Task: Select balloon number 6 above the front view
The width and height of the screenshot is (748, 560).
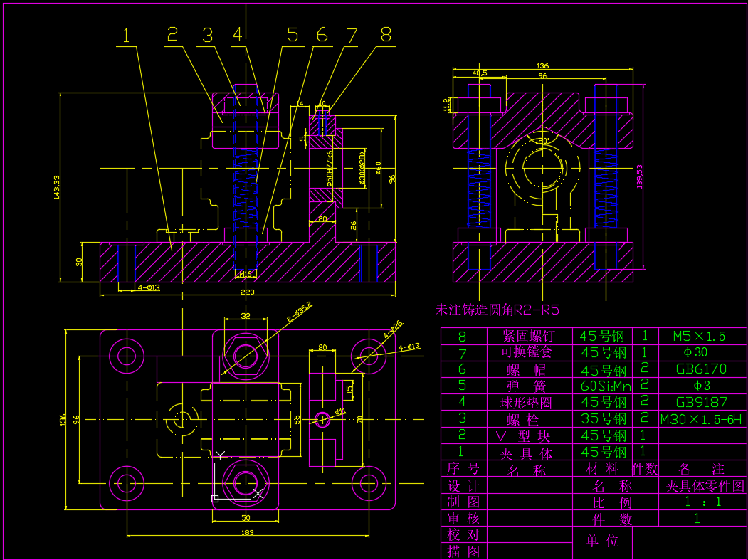Action: [x=322, y=35]
